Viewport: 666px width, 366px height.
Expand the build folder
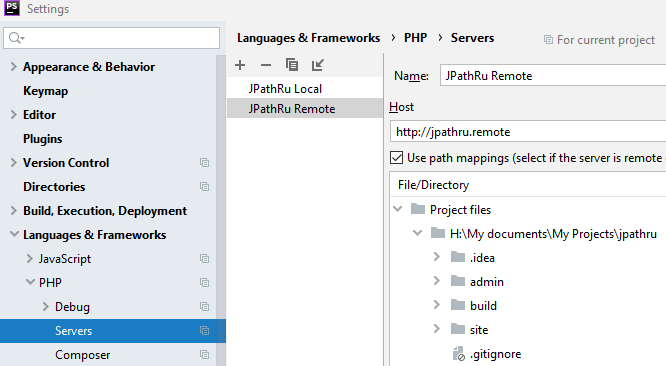436,305
